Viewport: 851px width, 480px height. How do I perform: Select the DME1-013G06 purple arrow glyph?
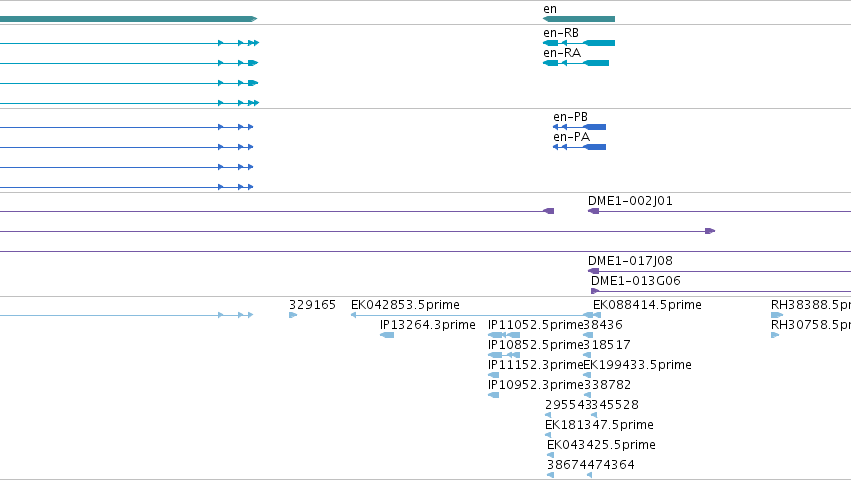595,291
